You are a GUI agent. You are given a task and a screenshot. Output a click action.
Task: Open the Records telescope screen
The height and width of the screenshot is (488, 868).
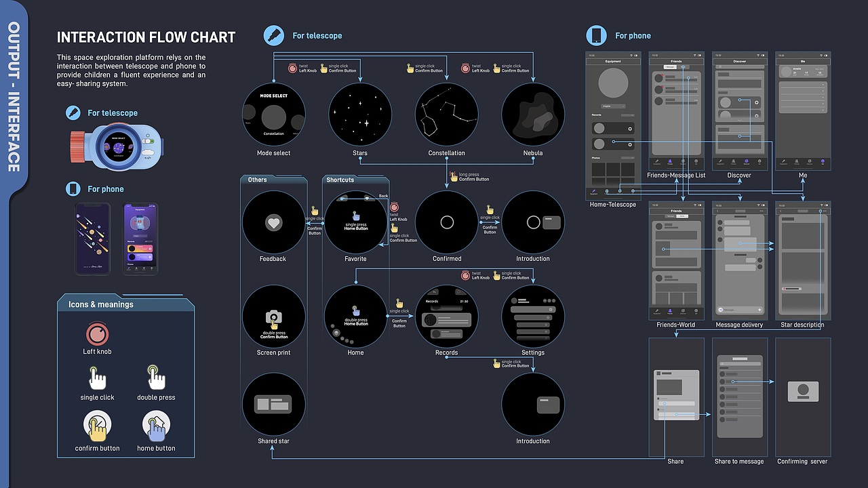pos(446,317)
